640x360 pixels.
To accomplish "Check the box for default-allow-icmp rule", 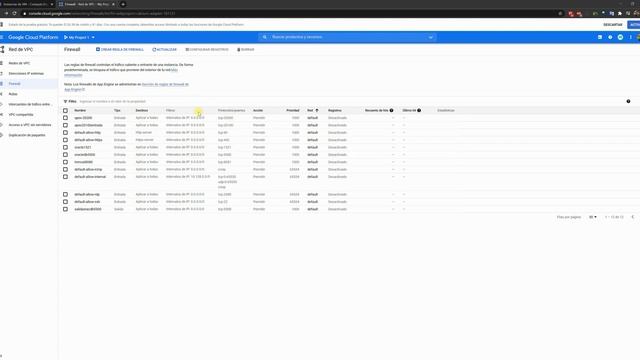I will click(x=65, y=169).
